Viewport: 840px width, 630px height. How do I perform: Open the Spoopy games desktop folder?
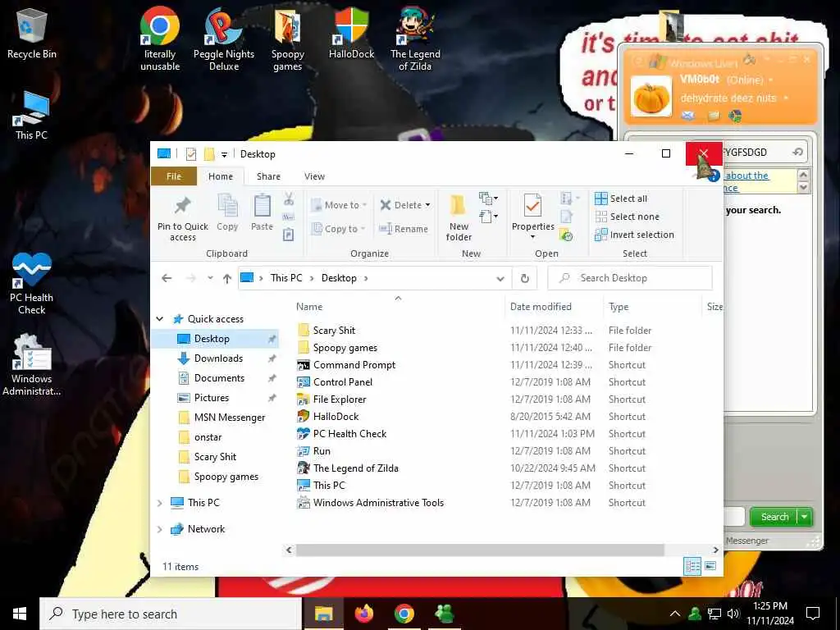pos(287,39)
